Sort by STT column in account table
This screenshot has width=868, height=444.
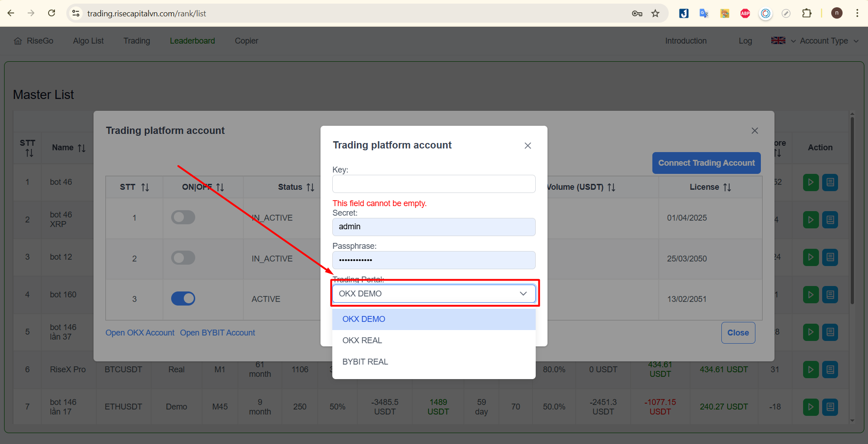(145, 187)
